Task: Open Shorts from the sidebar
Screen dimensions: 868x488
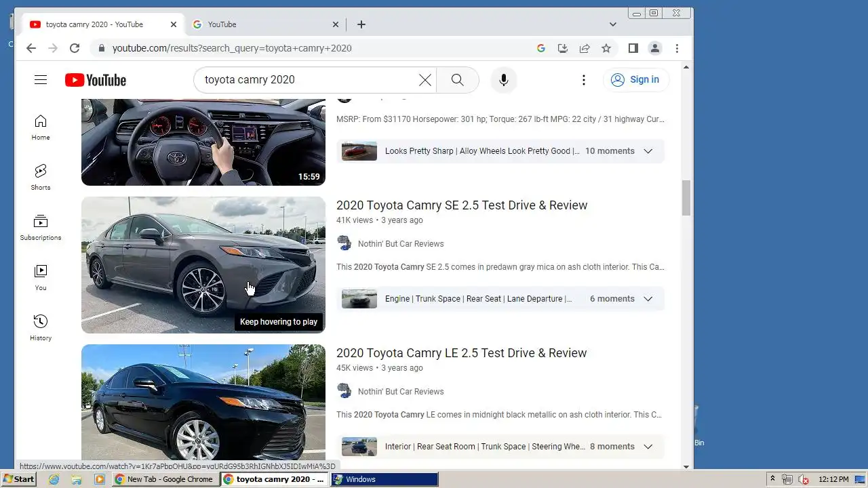Action: tap(41, 177)
